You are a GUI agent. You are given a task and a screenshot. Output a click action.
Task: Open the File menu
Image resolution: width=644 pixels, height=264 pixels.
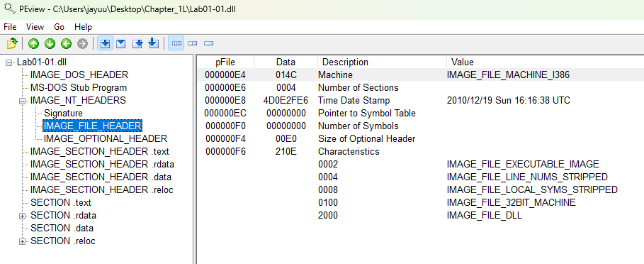point(10,27)
